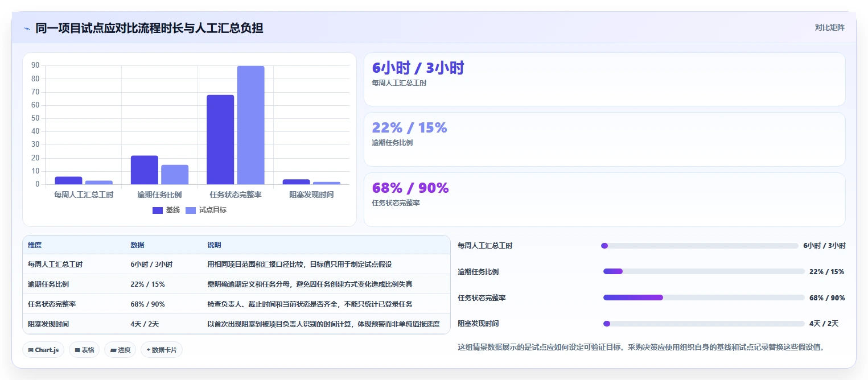Select the 22% / 15% data card

pyautogui.click(x=604, y=139)
